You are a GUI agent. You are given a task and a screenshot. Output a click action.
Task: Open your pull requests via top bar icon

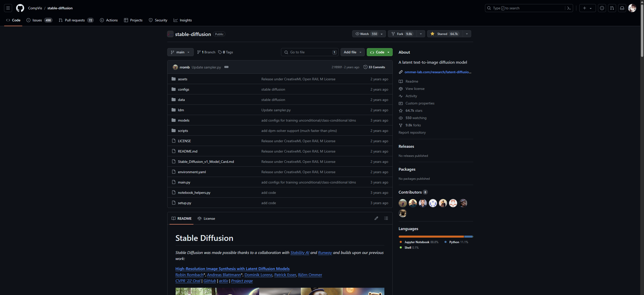click(612, 8)
